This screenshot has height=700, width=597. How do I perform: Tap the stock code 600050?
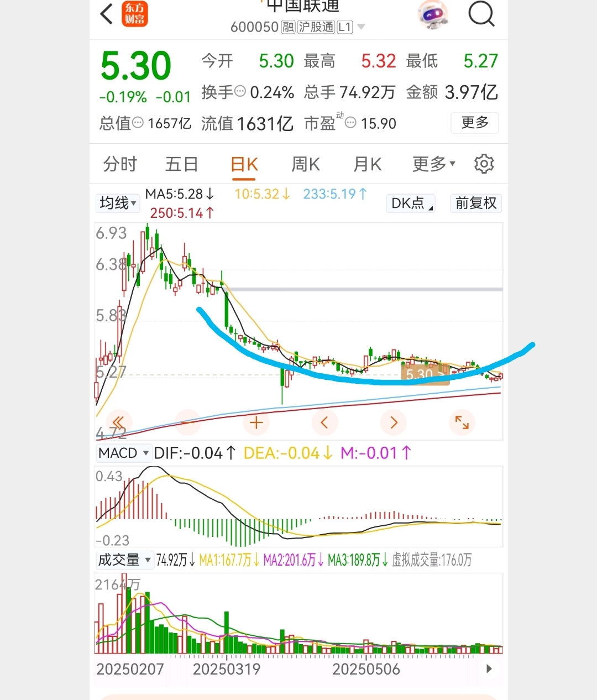[x=254, y=27]
